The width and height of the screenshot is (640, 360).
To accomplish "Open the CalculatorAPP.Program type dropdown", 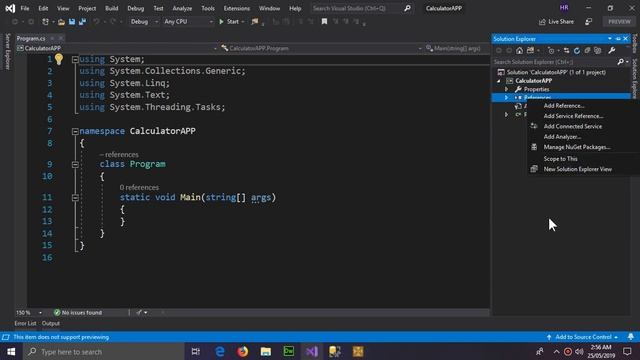I will pyautogui.click(x=321, y=48).
